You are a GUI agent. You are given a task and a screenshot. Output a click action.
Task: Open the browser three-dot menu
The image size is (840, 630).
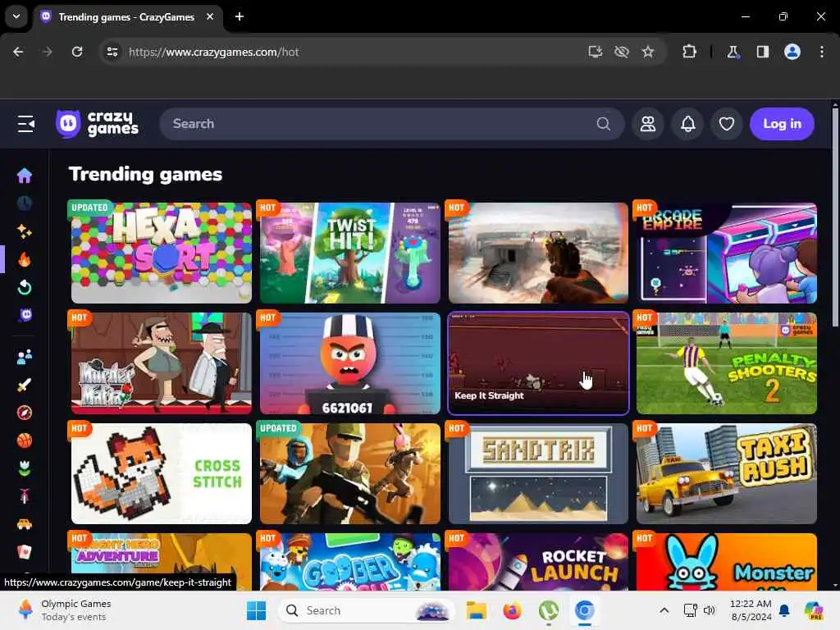coord(822,52)
